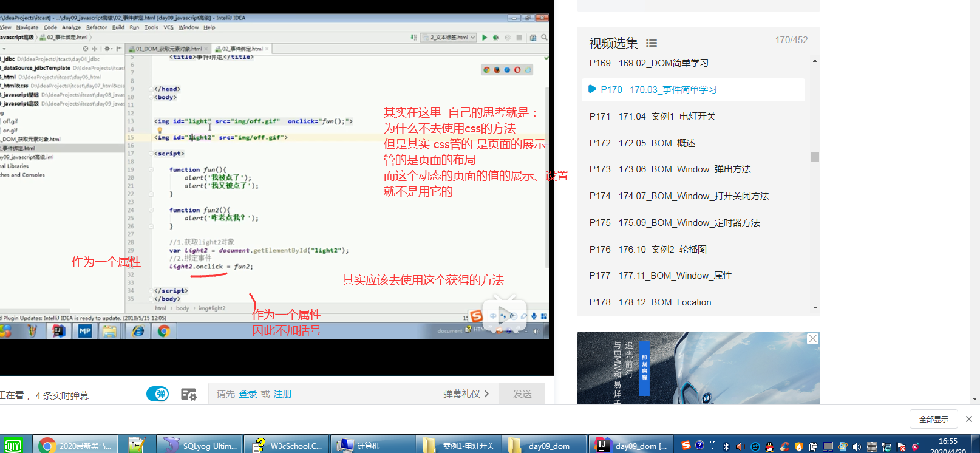Viewport: 980px width, 453px height.
Task: Click the 发送 send button
Action: 522,394
